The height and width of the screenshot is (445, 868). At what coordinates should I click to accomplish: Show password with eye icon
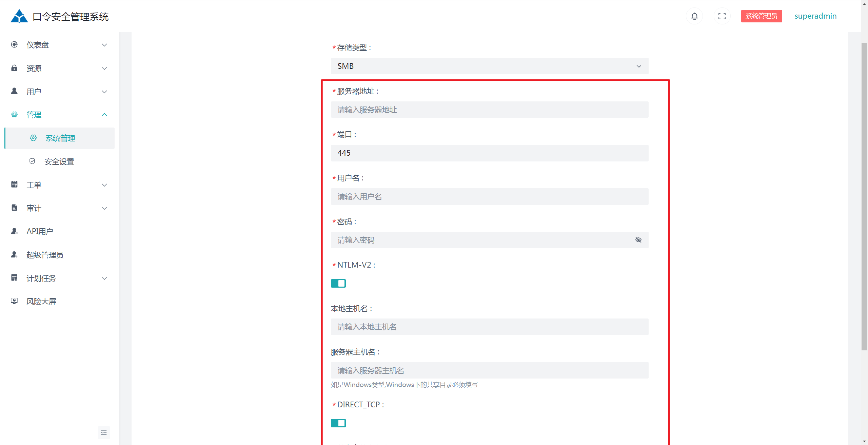coord(638,240)
